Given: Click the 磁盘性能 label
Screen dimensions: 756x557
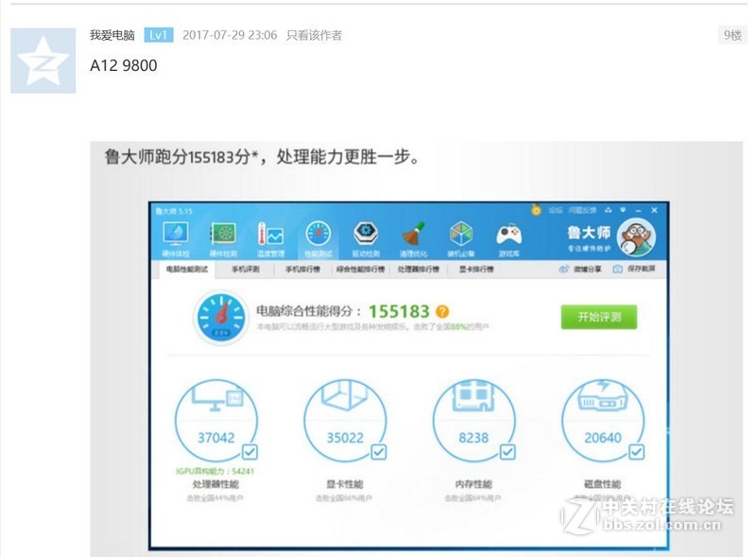Looking at the screenshot, I should 603,484.
